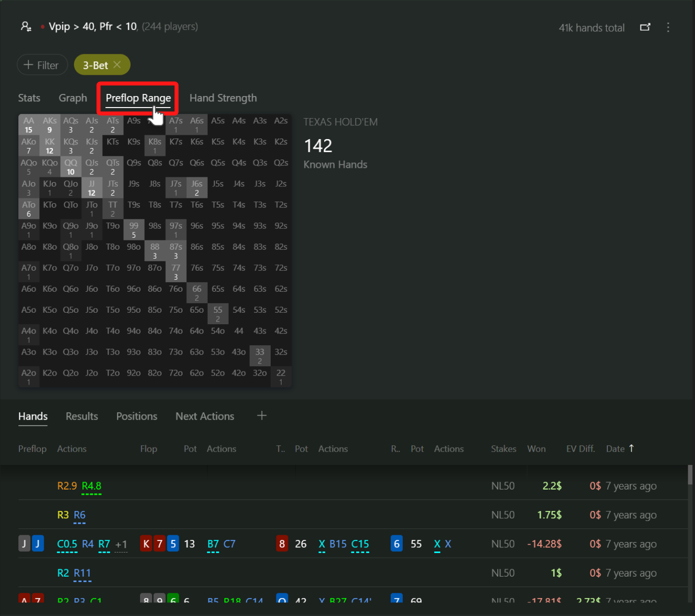The image size is (695, 616).
Task: Open the three-dot more options menu
Action: 668,27
